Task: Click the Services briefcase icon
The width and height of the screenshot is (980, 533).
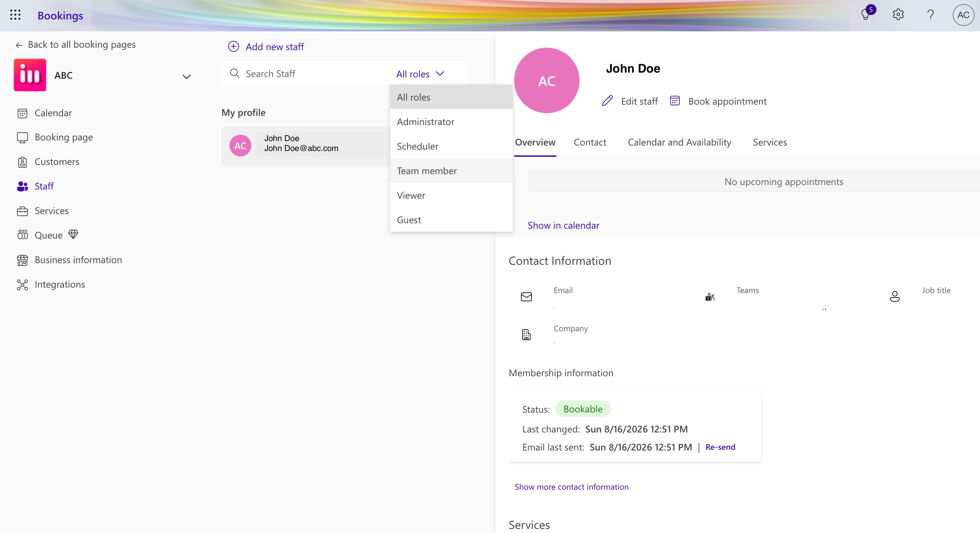Action: coord(22,211)
